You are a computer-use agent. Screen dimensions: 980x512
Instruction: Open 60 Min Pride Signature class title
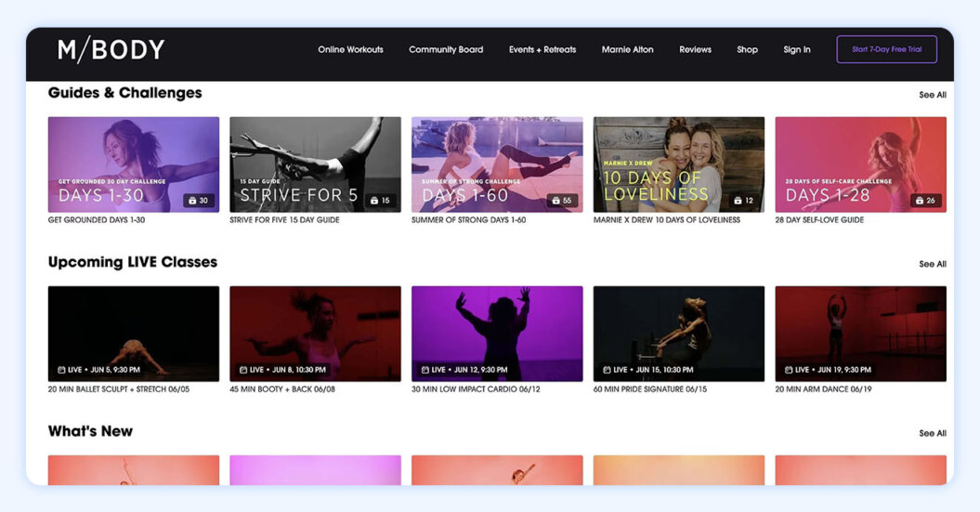coord(649,389)
